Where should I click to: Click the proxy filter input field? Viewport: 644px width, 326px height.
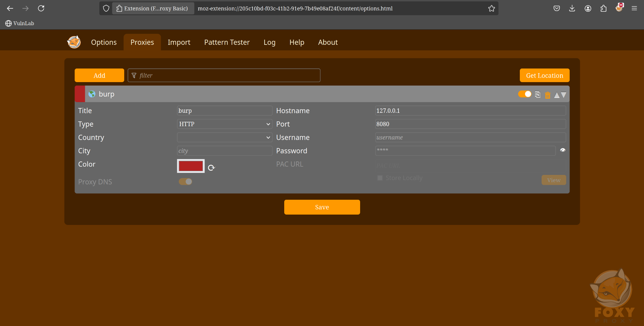[224, 75]
